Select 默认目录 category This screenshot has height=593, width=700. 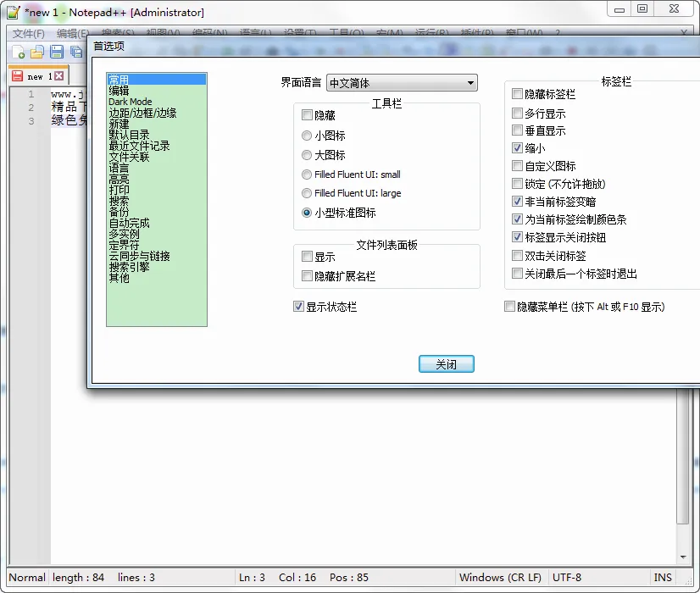click(157, 135)
